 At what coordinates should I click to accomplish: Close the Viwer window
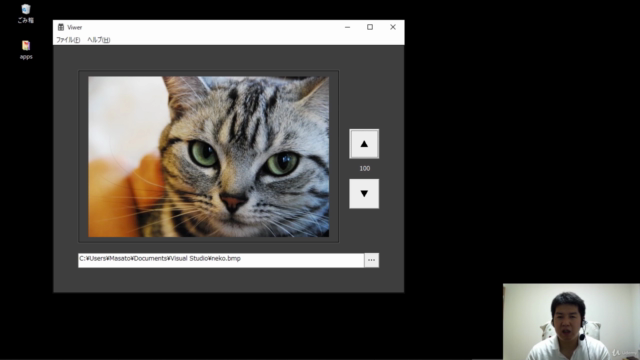pyautogui.click(x=393, y=27)
